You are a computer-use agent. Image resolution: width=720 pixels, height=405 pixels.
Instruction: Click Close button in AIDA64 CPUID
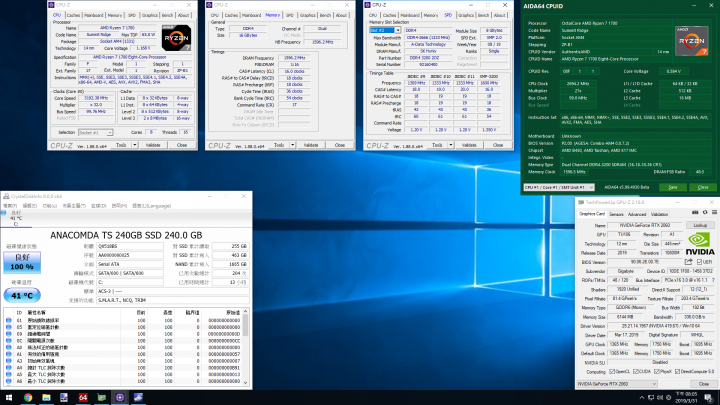(703, 187)
